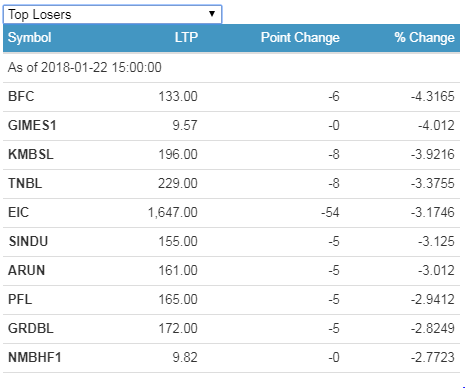Click NMBHF1's % change value -2.7723
The image size is (467, 388).
click(x=433, y=357)
